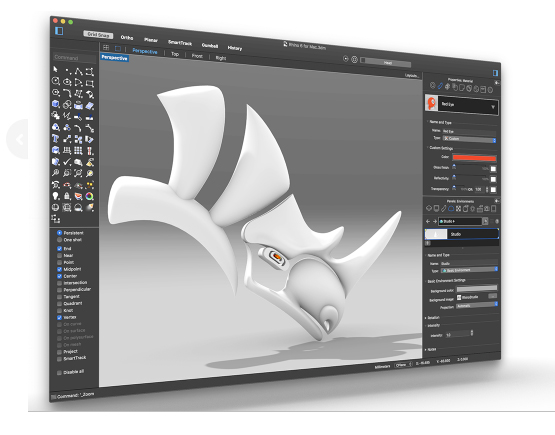555x435 pixels.
Task: Toggle the Ortho button
Action: (127, 37)
